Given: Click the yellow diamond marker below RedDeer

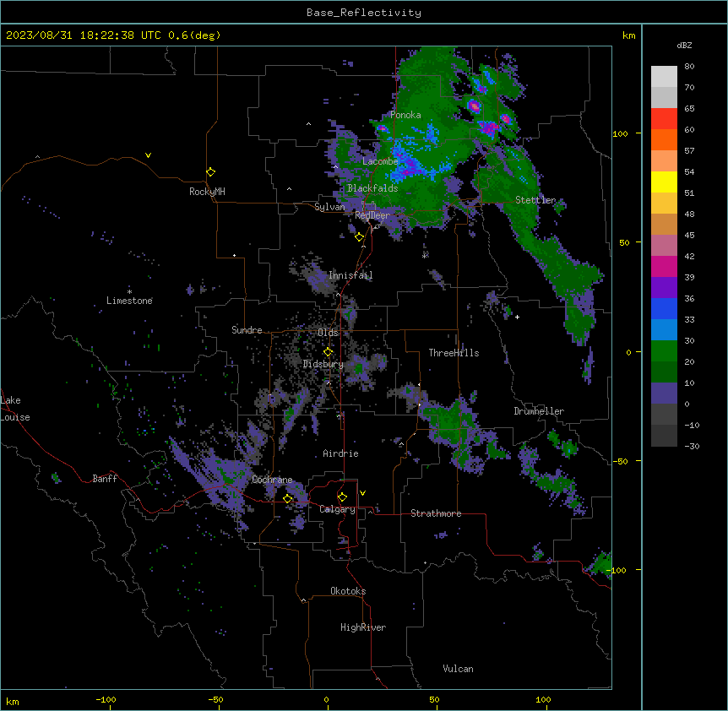Looking at the screenshot, I should point(360,236).
